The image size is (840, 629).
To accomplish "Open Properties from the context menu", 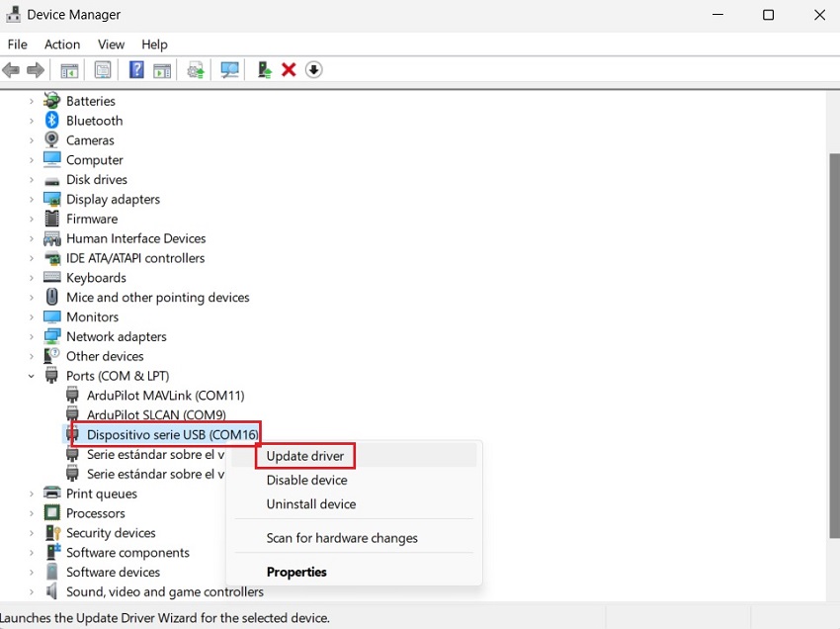I will coord(296,572).
